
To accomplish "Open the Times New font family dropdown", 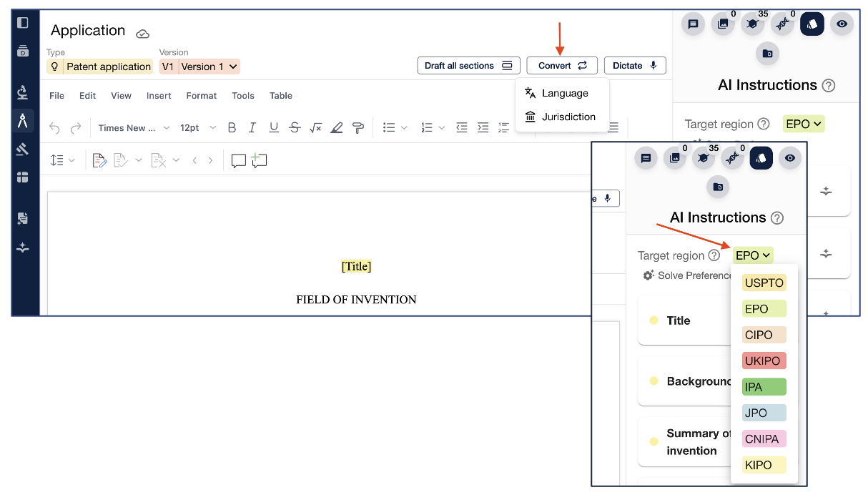I will 134,128.
